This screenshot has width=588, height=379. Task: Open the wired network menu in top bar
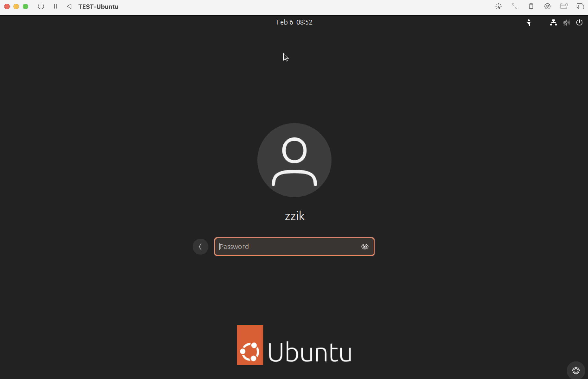553,23
